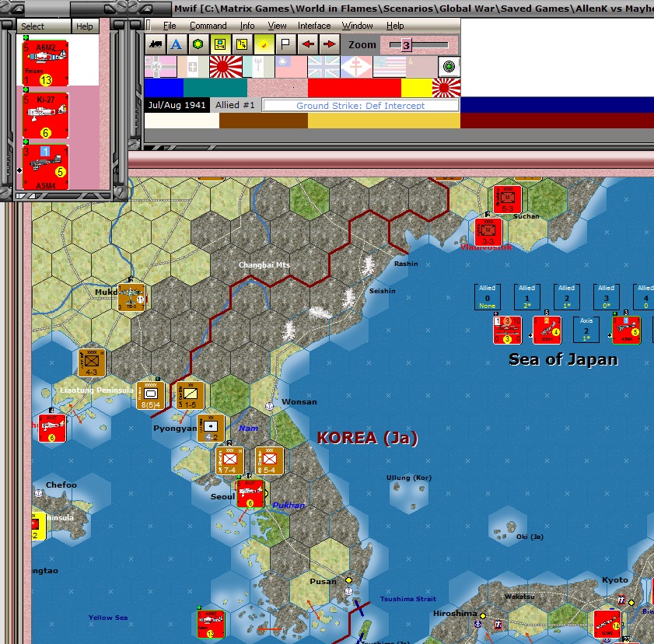Toggle the yellow 7-4 status indicator button

click(242, 44)
